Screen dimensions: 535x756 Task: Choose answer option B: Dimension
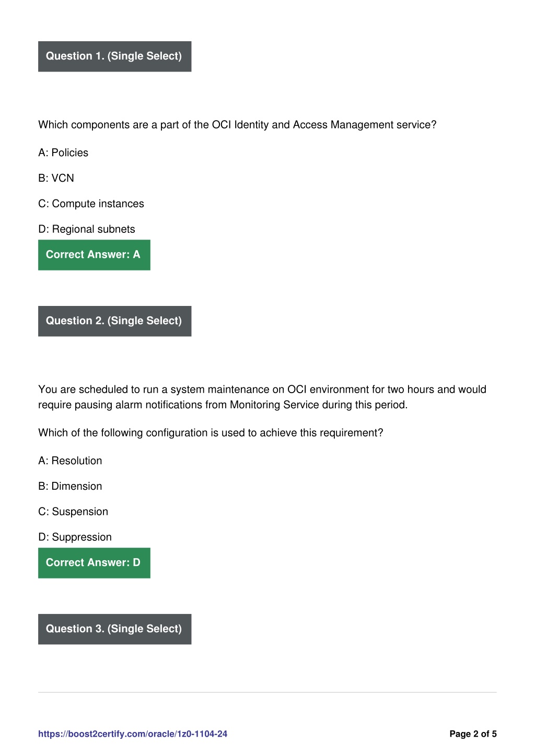pyautogui.click(x=70, y=487)
